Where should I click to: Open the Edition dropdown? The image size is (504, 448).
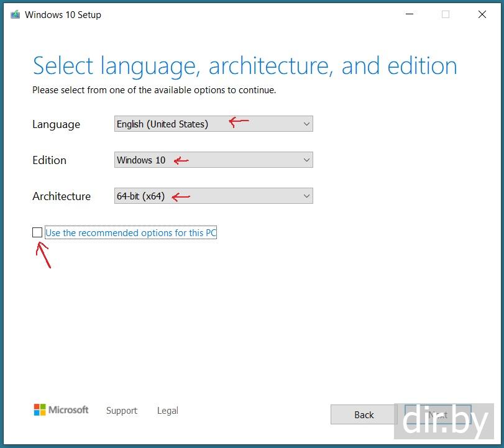tap(213, 160)
